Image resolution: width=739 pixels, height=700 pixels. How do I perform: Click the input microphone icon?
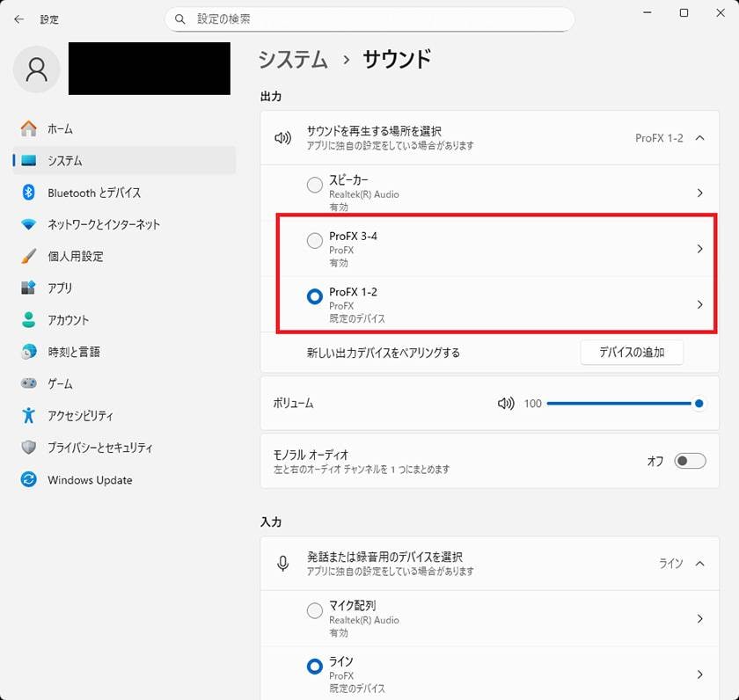tap(282, 564)
